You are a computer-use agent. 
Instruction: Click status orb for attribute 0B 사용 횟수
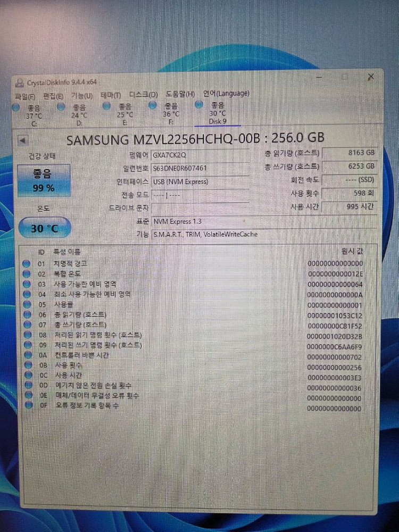(x=28, y=366)
